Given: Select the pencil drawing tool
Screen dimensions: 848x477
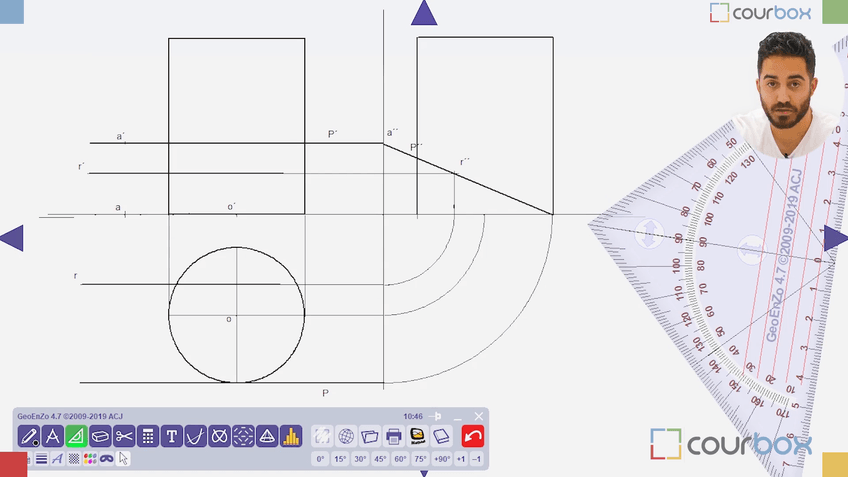Looking at the screenshot, I should click(29, 436).
